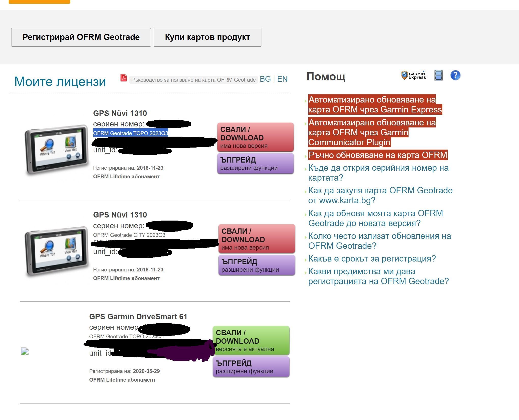
Task: Open the OFRM Geotrade user manual link
Action: [x=193, y=80]
